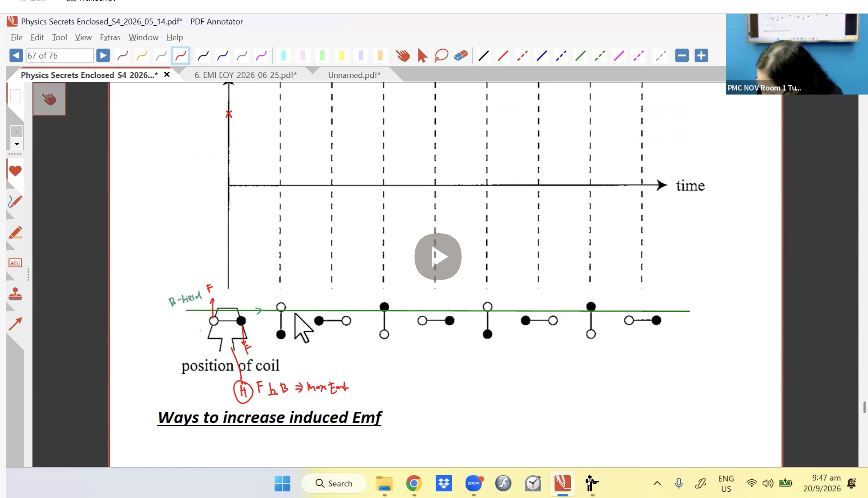
Task: Activate the Select arrow tool
Action: click(422, 55)
